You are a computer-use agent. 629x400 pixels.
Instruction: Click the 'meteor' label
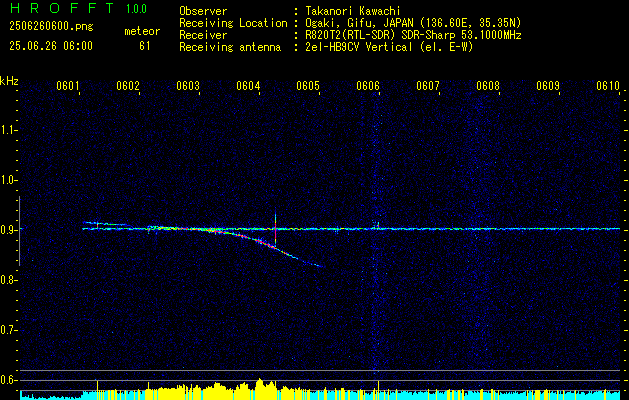[x=142, y=31]
